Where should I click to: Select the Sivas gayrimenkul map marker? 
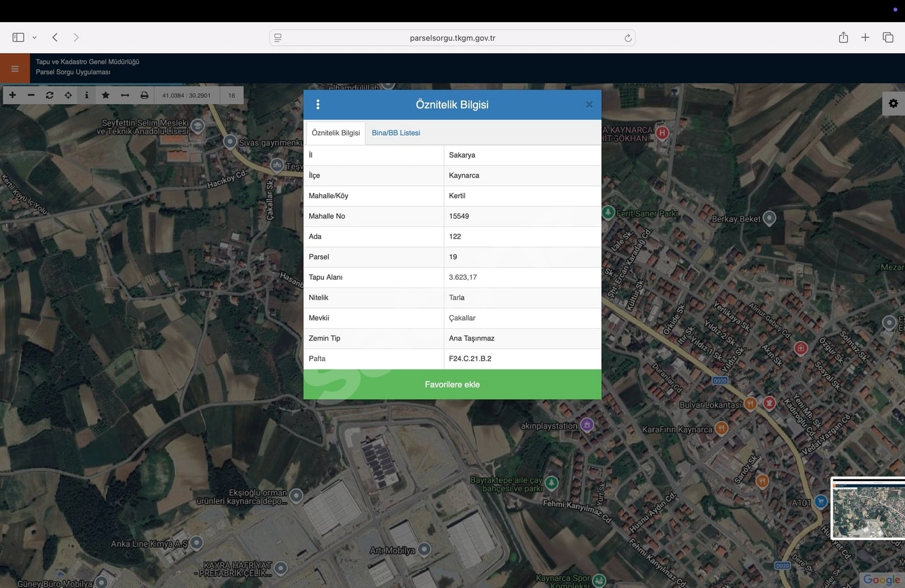(230, 141)
